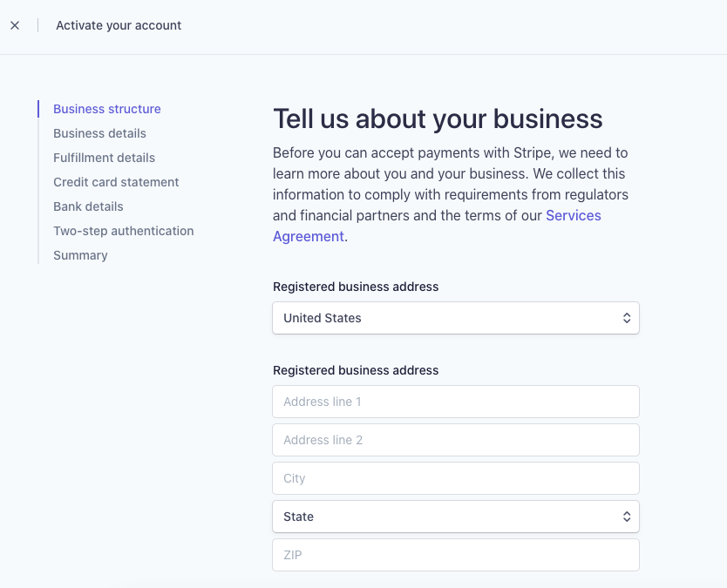This screenshot has width=727, height=588.
Task: Navigate to Business details step
Action: pos(99,133)
